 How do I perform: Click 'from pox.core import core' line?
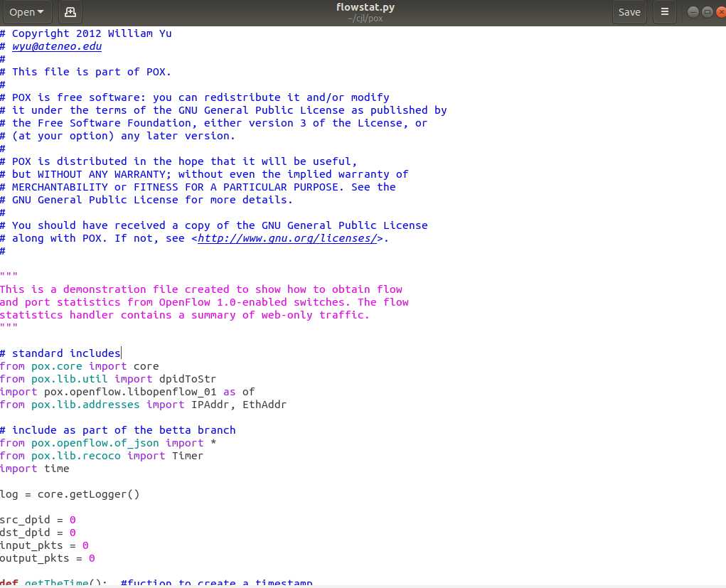[x=80, y=366]
